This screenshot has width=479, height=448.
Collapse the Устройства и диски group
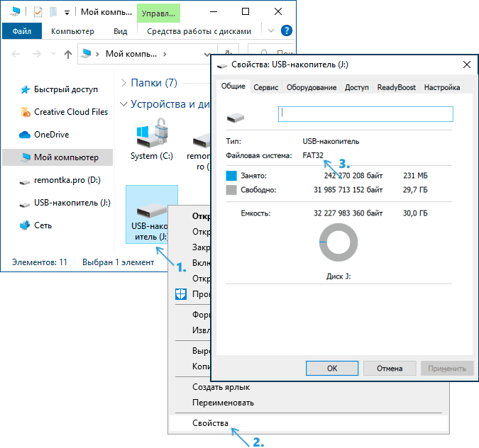[124, 104]
